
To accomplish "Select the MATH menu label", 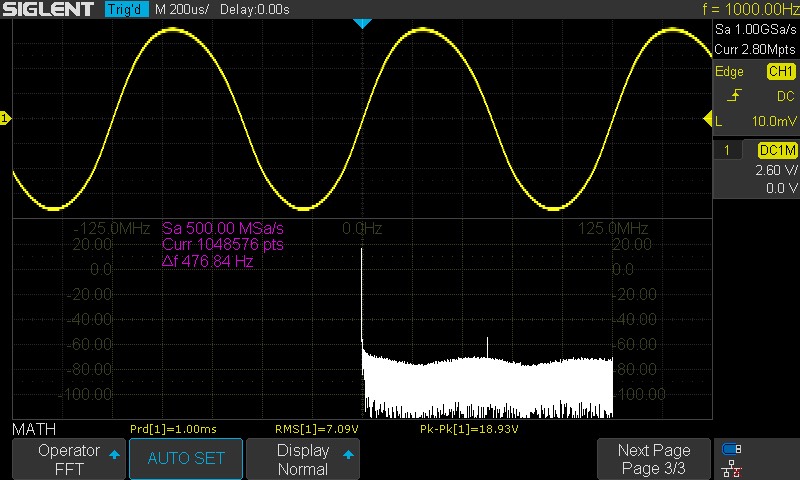I will (33, 429).
